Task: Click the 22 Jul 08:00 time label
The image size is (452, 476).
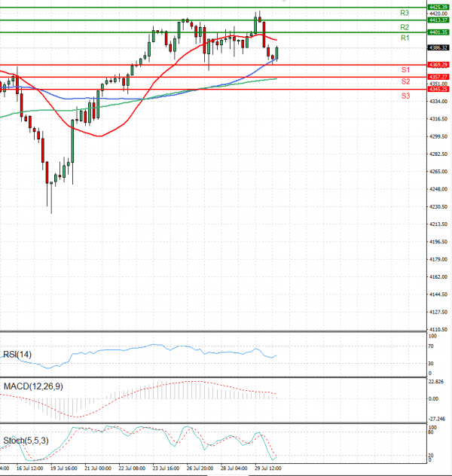Action: [132, 468]
